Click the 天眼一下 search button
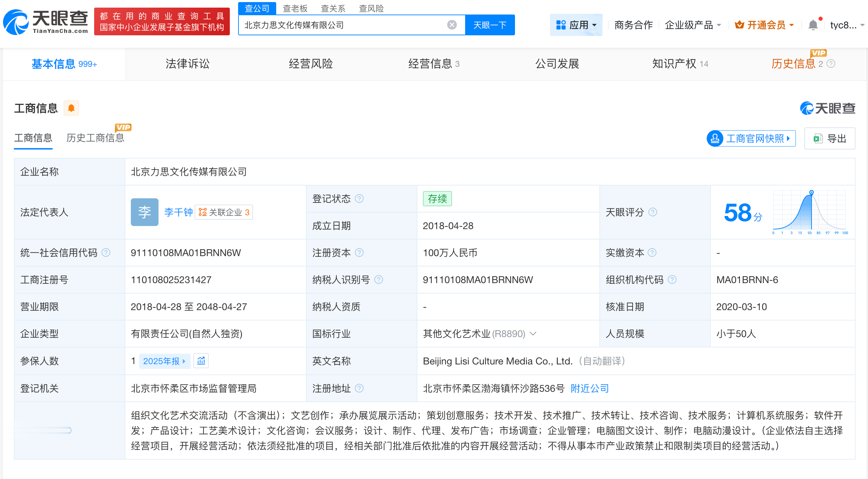The height and width of the screenshot is (479, 868). 490,25
